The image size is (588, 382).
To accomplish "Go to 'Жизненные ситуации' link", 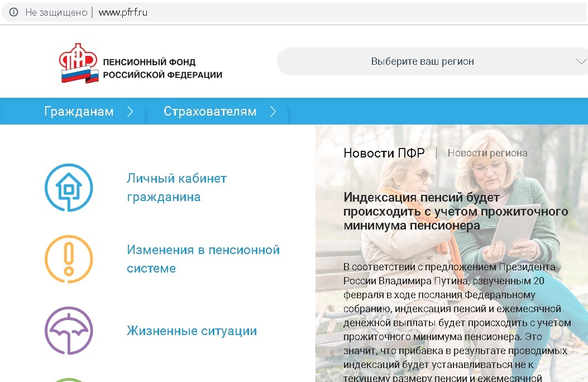I will (x=192, y=331).
